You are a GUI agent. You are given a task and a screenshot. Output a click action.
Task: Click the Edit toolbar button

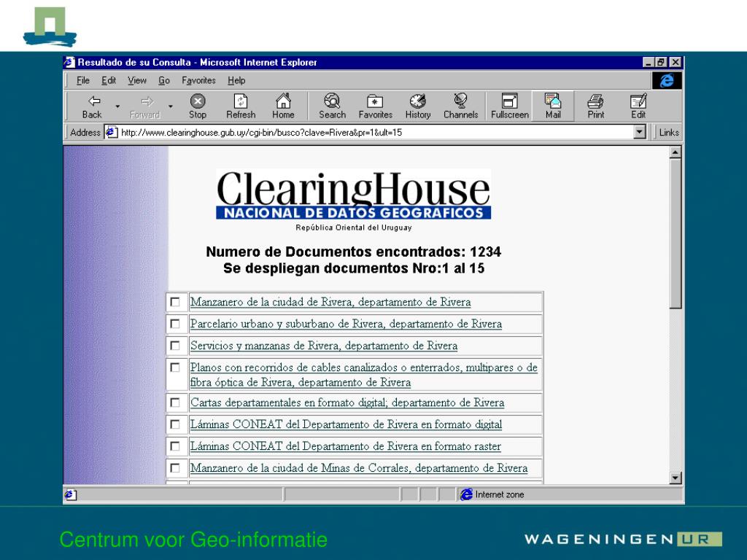tap(638, 106)
